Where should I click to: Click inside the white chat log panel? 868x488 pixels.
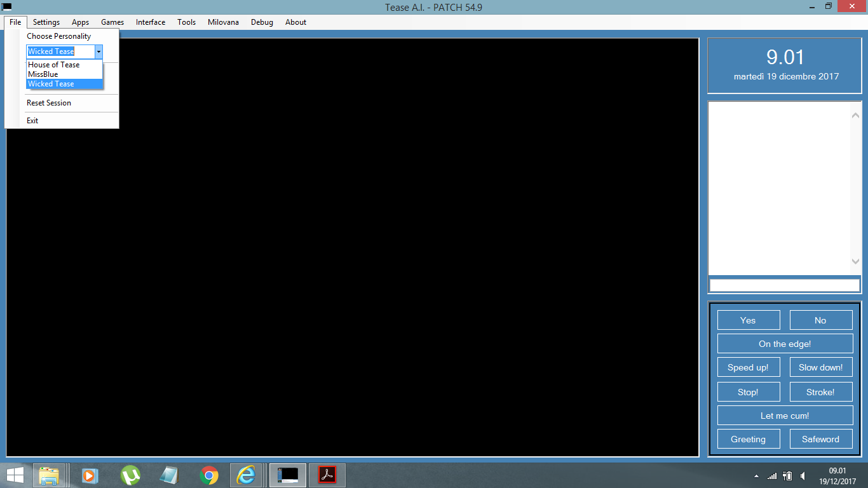(779, 188)
